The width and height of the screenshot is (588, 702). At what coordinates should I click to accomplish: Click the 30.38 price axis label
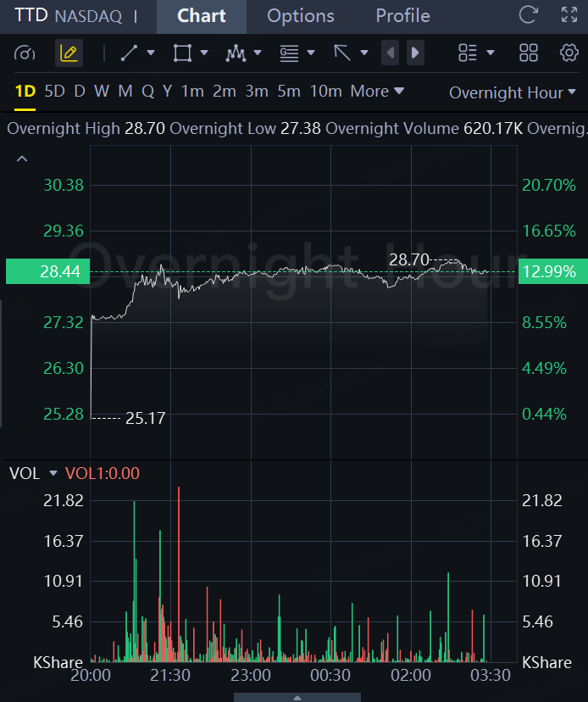64,185
